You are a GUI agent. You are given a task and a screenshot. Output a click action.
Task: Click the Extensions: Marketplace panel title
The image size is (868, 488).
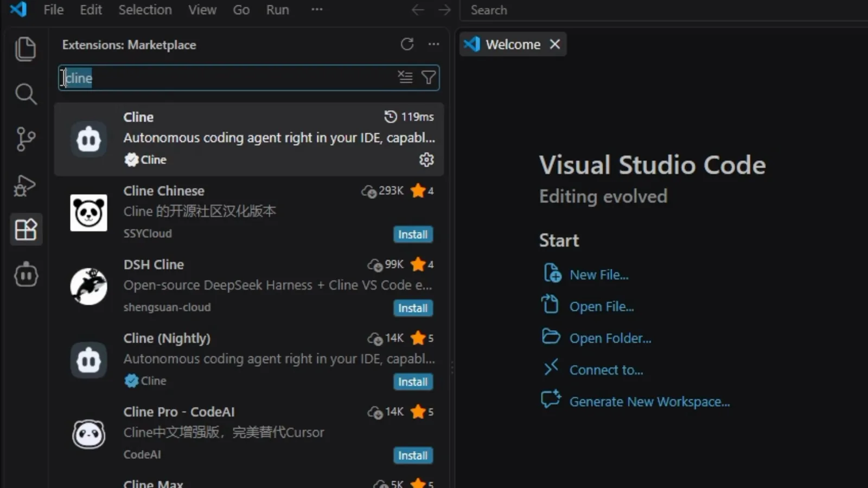129,45
